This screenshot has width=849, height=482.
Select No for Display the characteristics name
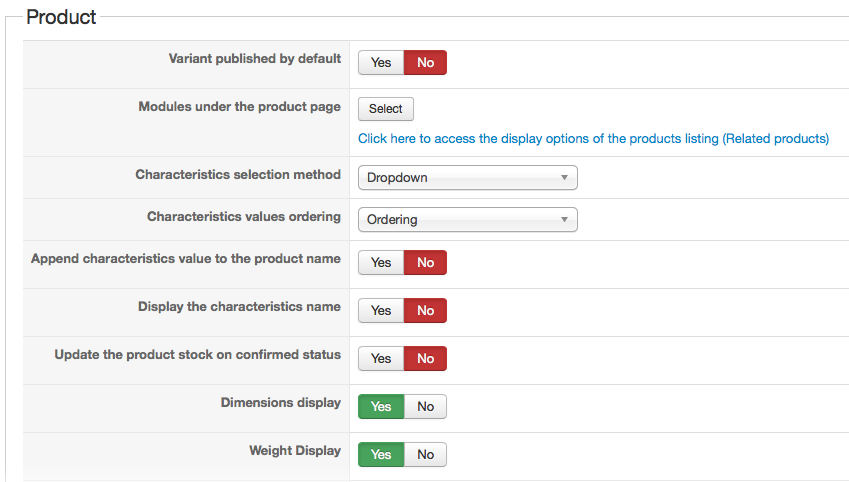point(425,311)
